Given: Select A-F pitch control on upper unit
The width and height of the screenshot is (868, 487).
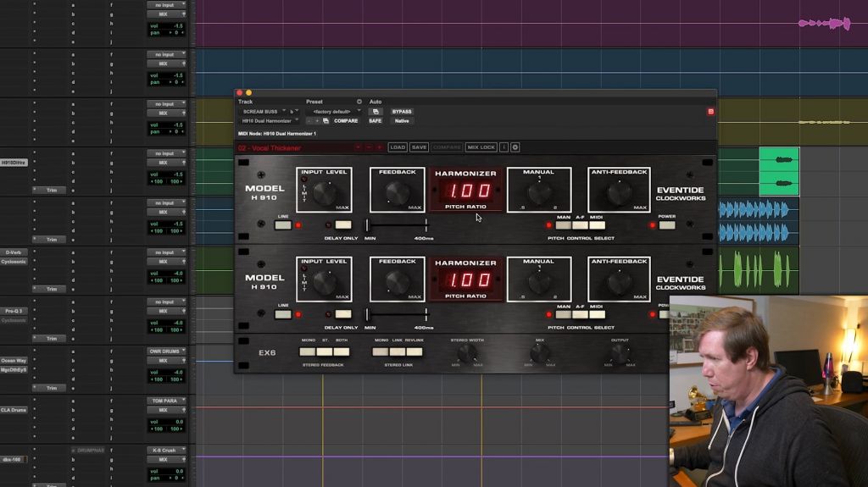Looking at the screenshot, I should pyautogui.click(x=580, y=225).
